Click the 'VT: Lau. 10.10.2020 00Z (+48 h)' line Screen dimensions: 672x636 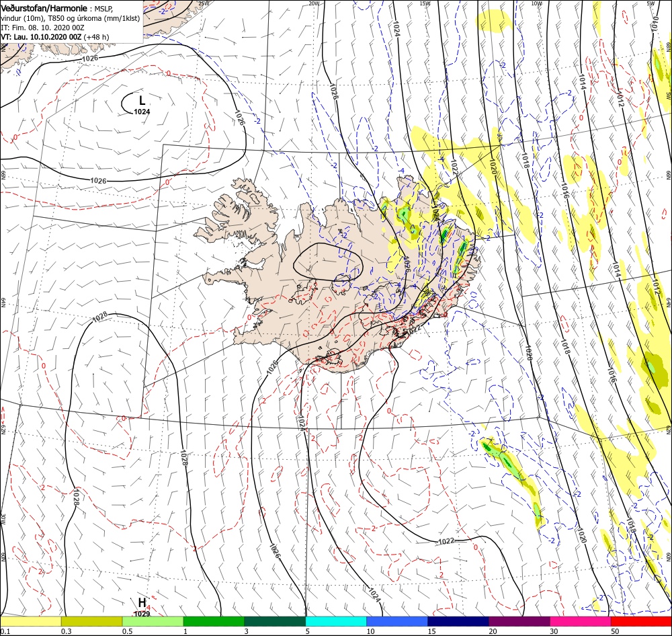coord(55,37)
